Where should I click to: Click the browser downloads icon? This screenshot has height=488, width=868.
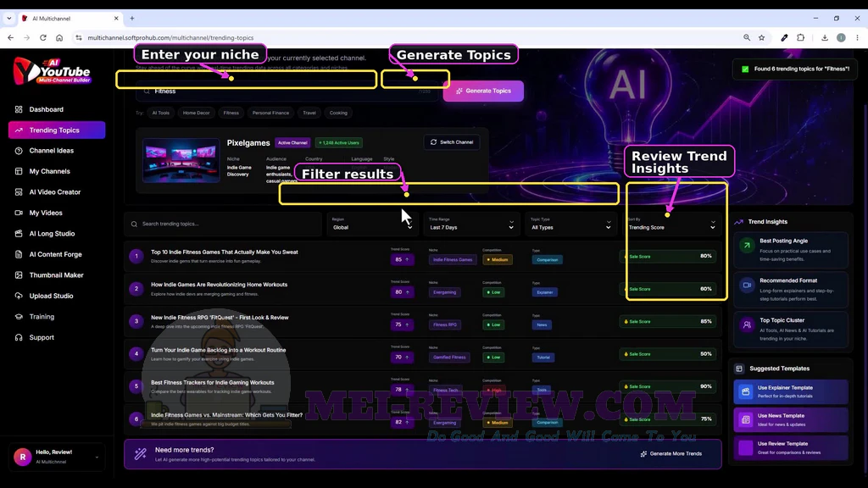824,37
